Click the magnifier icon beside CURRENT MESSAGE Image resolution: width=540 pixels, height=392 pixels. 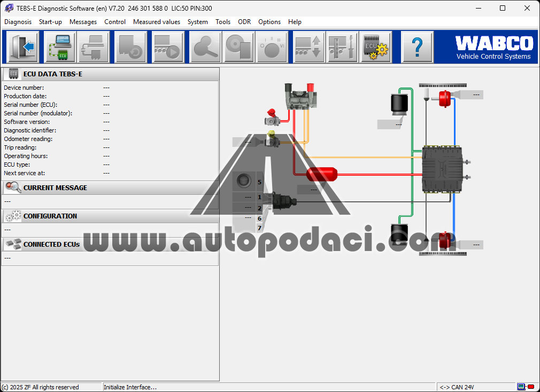[13, 187]
